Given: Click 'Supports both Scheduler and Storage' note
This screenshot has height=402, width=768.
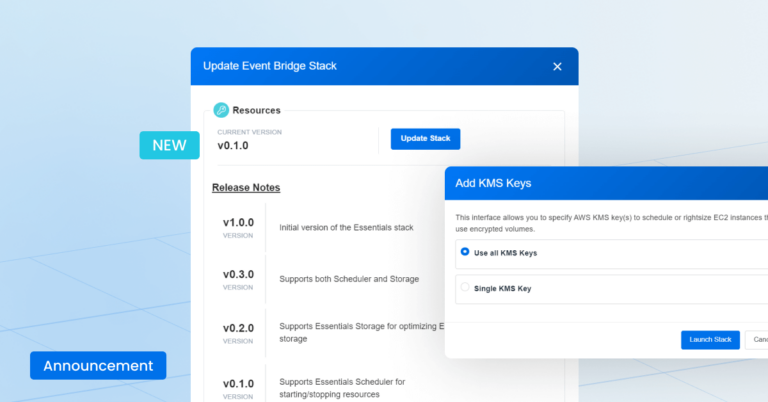Looking at the screenshot, I should click(x=348, y=279).
